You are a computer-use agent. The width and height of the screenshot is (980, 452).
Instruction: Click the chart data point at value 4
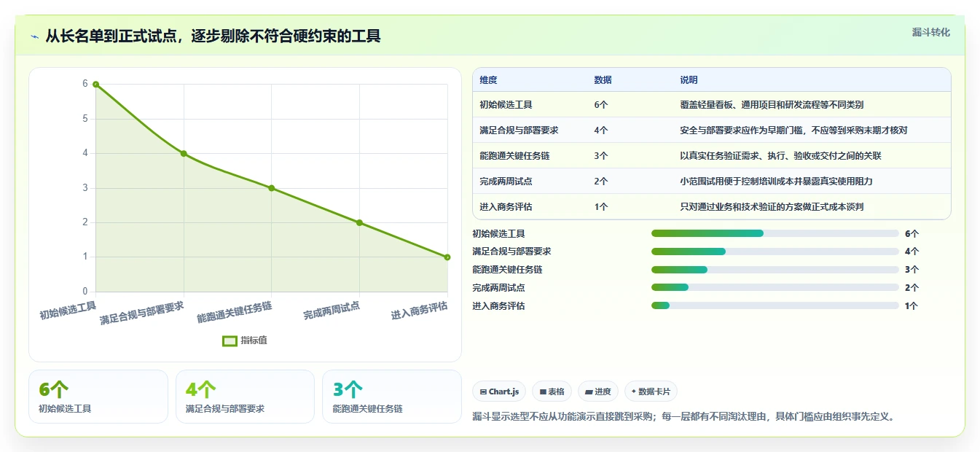(x=184, y=153)
